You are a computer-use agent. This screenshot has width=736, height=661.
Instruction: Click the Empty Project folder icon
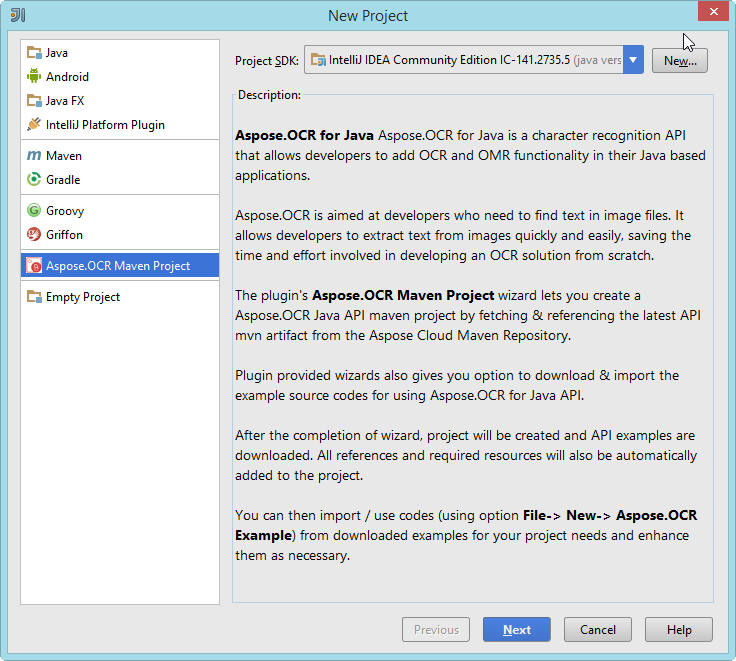pos(34,297)
